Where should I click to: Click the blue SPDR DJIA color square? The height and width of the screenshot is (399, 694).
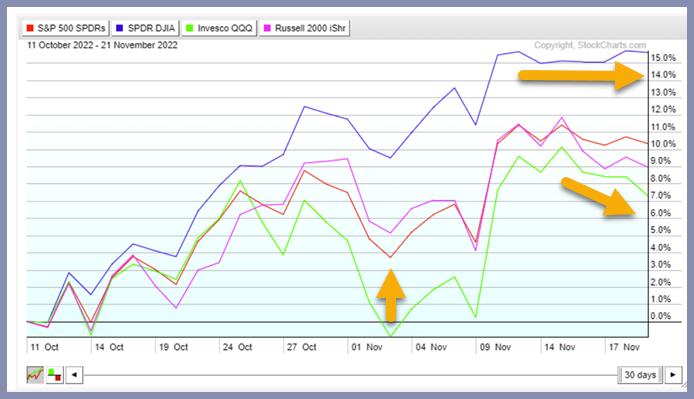[120, 28]
